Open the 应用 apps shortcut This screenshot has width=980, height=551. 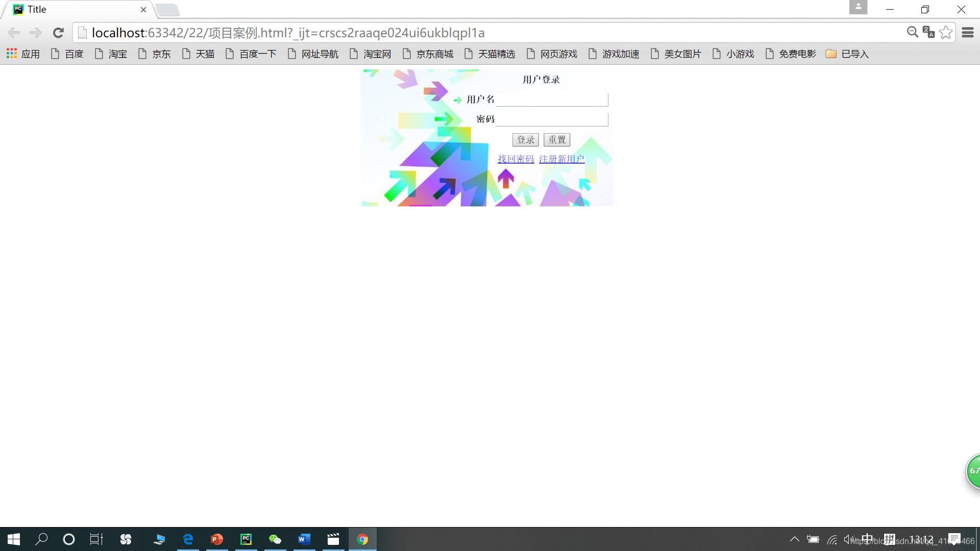click(23, 54)
